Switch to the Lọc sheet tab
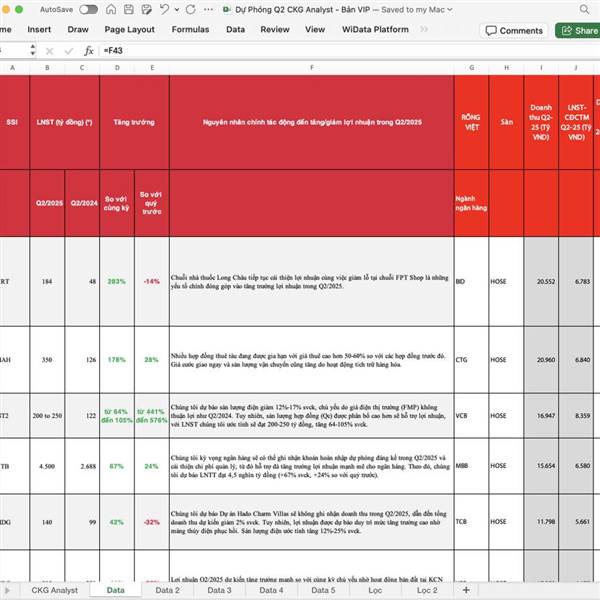 [x=375, y=590]
